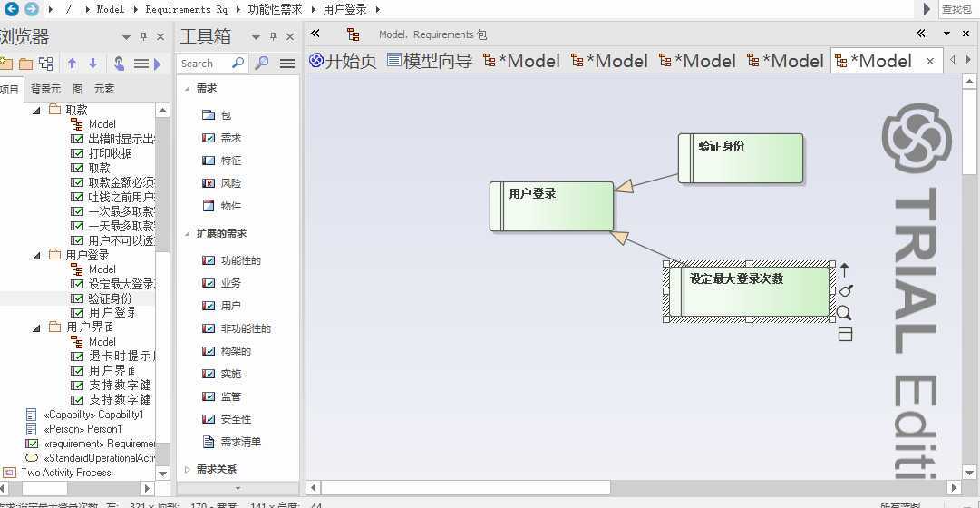Move selected item up with up arrow
The image size is (980, 508).
pyautogui.click(x=72, y=63)
